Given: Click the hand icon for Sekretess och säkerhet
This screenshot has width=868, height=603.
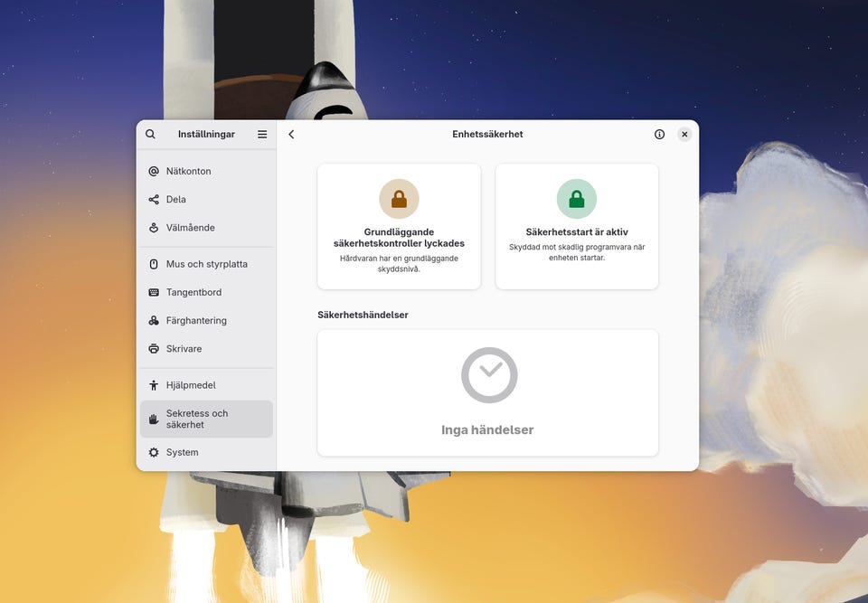Looking at the screenshot, I should pyautogui.click(x=154, y=419).
